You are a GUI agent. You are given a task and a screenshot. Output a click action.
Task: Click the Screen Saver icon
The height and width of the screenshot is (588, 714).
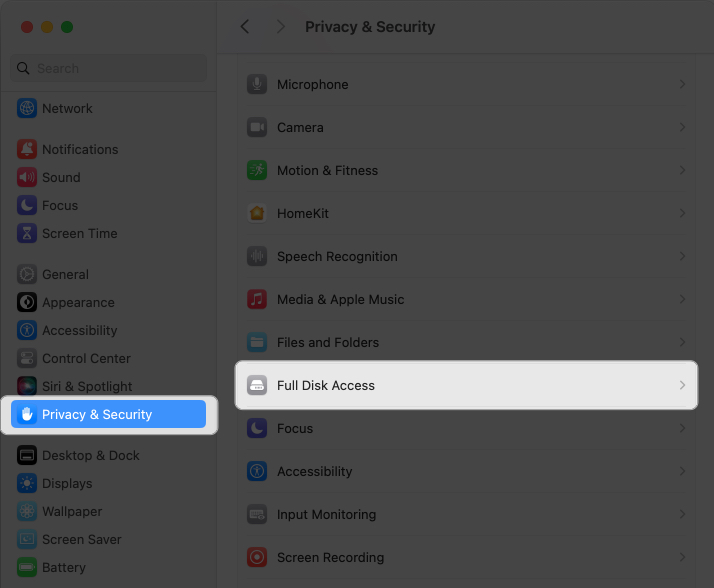coord(27,539)
